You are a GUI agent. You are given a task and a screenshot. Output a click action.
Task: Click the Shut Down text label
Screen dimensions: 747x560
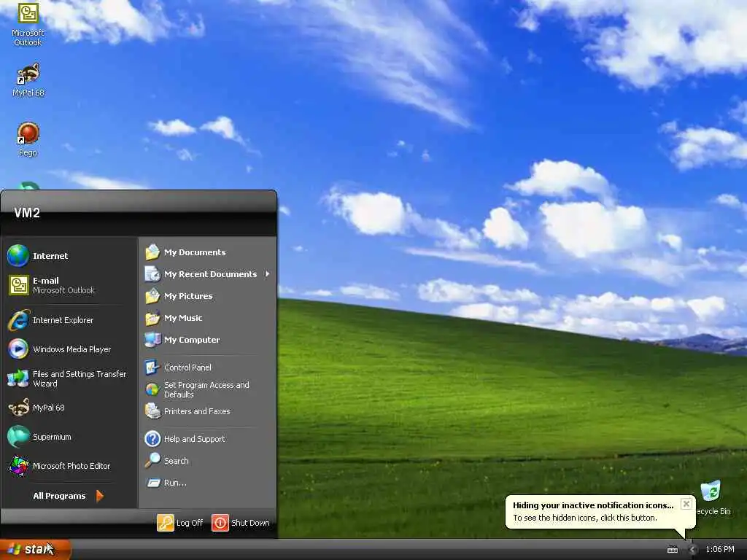(250, 522)
